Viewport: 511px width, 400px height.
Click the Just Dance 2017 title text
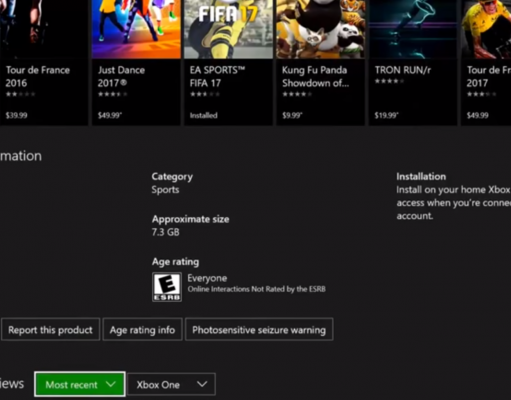coord(121,76)
